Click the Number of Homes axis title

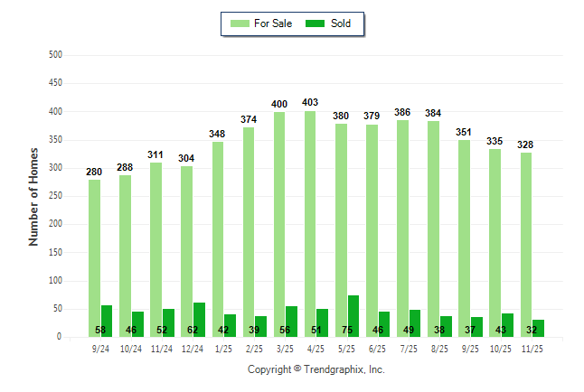coord(34,196)
